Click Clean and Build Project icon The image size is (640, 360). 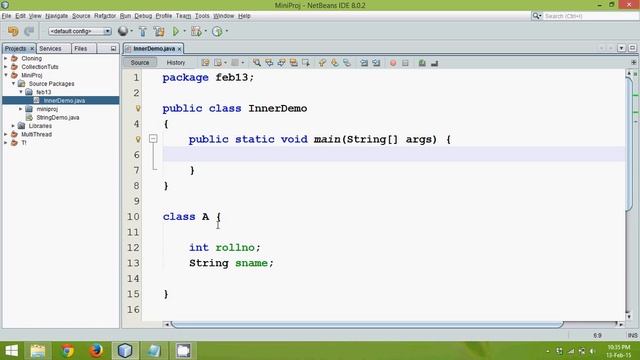click(x=159, y=31)
